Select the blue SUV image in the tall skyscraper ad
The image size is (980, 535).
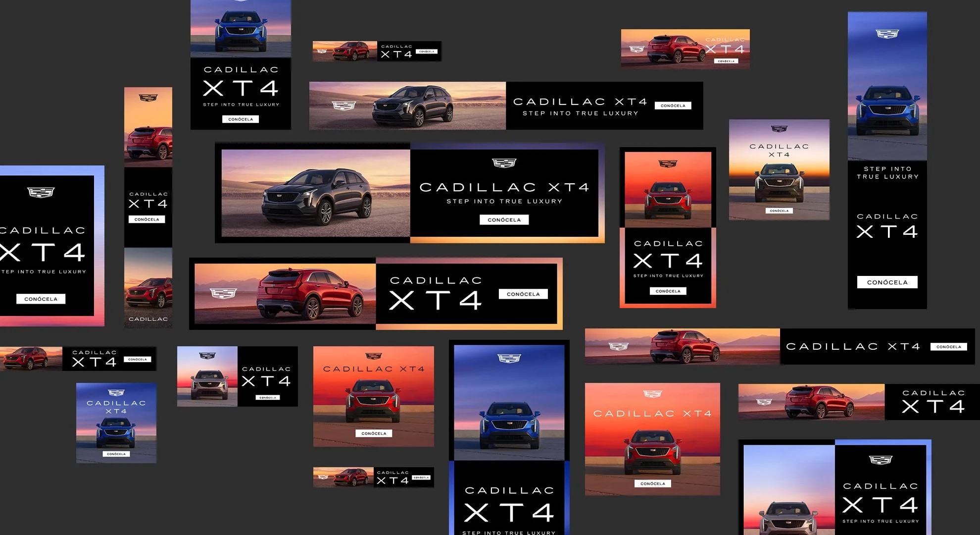887,110
